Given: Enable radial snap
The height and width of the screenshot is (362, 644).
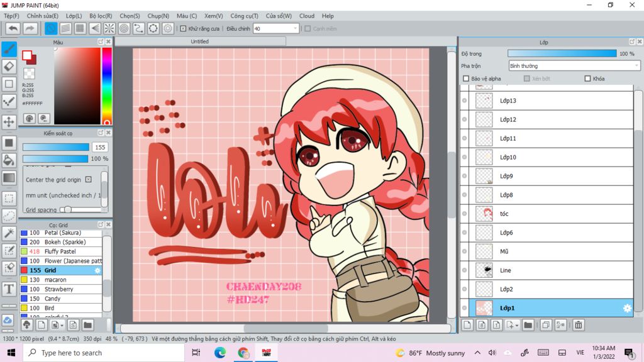Looking at the screenshot, I should coord(109,28).
